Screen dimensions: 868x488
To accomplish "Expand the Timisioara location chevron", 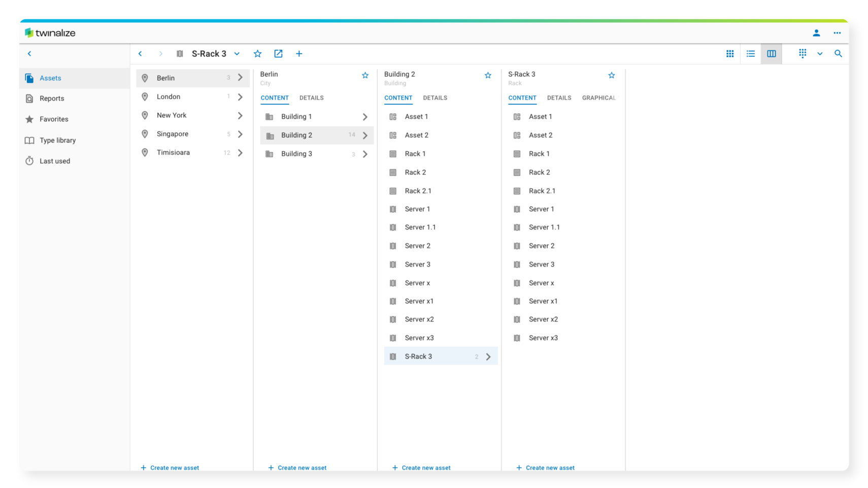I will coord(240,153).
